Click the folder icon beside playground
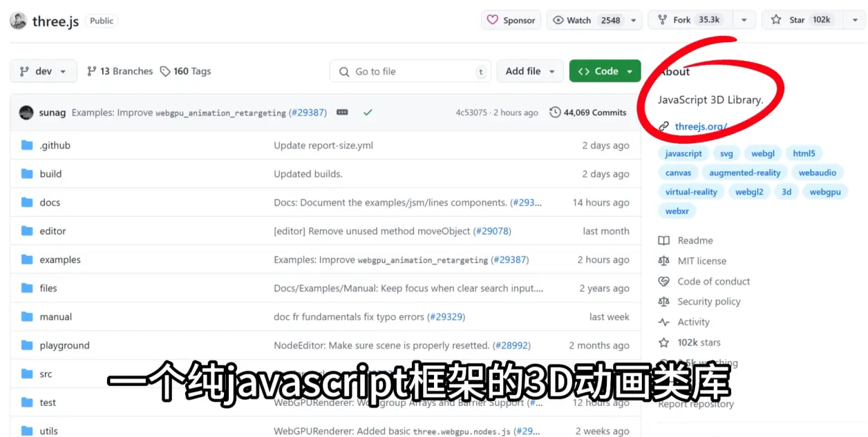Viewport: 868px width, 437px height. pyautogui.click(x=27, y=346)
